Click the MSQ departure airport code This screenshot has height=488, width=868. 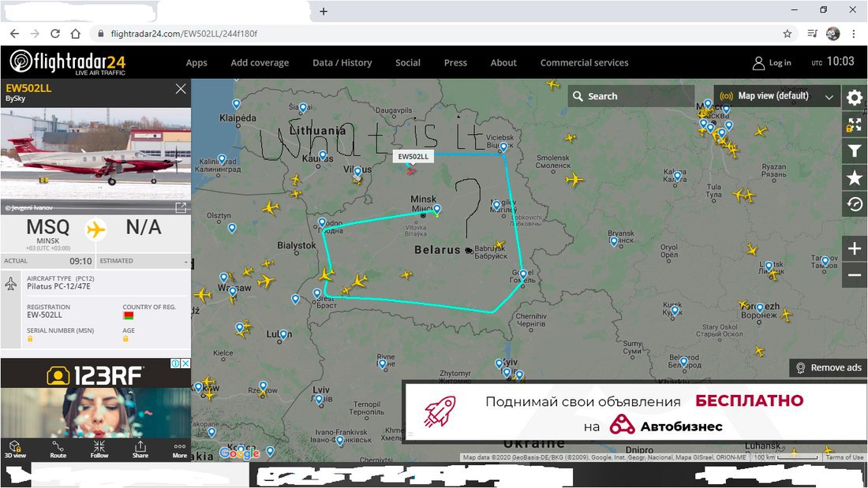[x=48, y=227]
